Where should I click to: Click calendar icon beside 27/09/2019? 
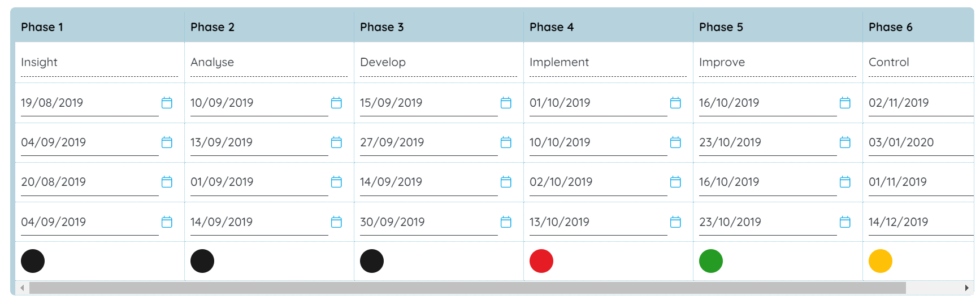point(506,142)
